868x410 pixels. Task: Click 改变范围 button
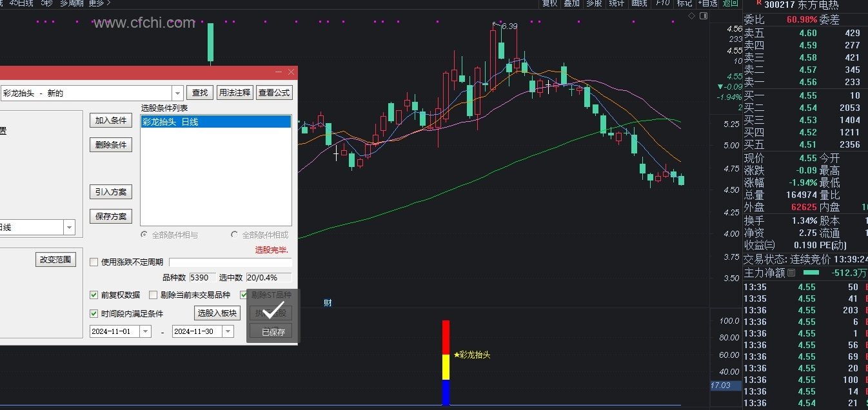56,260
